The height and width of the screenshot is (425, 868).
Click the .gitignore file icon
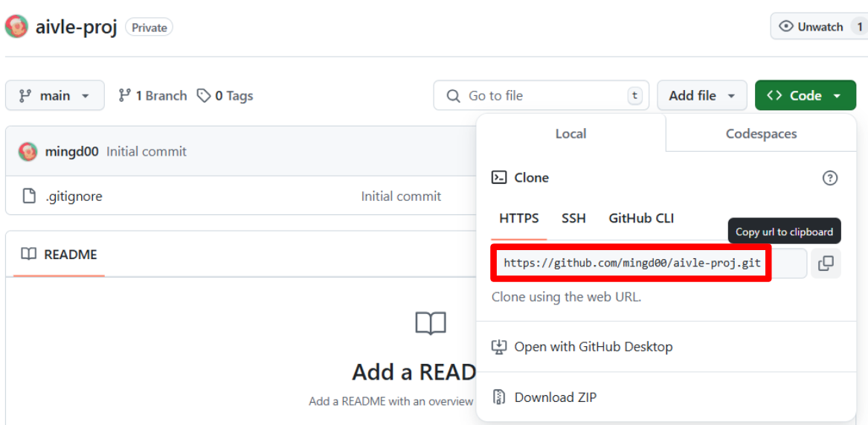click(28, 196)
